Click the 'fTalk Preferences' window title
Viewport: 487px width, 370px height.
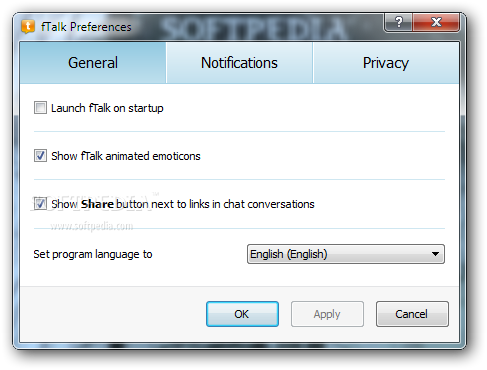tap(86, 27)
